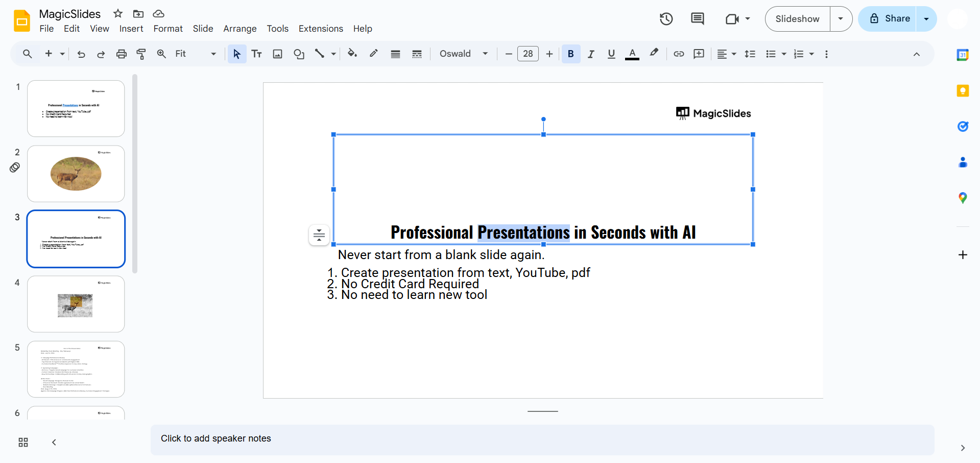The height and width of the screenshot is (463, 980).
Task: Open text color picker
Action: pyautogui.click(x=632, y=54)
